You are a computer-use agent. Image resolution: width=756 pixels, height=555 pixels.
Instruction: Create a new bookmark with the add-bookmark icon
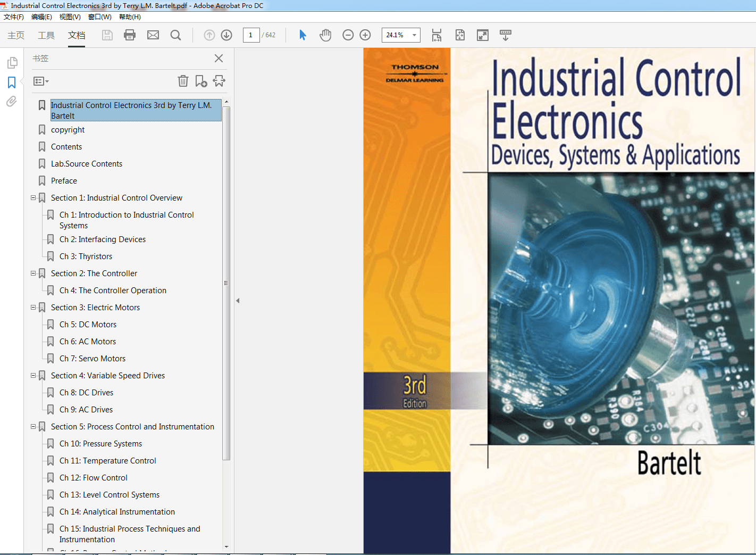pos(200,81)
